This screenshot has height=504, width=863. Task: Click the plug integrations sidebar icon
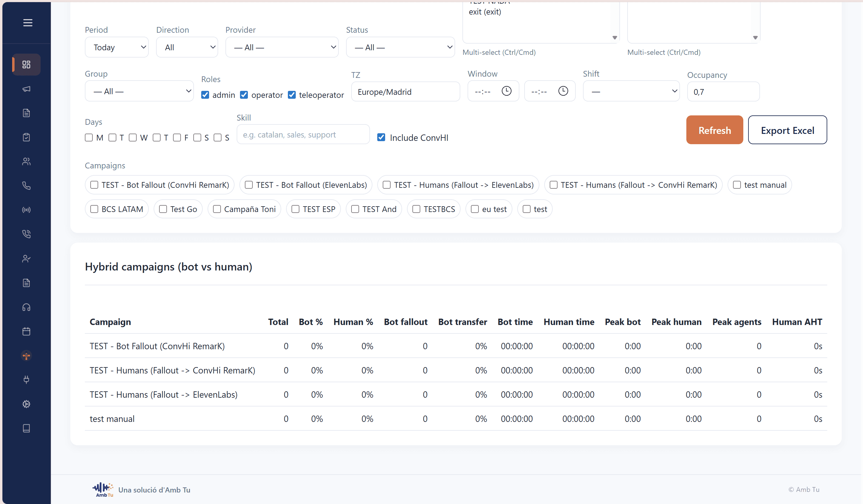pyautogui.click(x=26, y=380)
